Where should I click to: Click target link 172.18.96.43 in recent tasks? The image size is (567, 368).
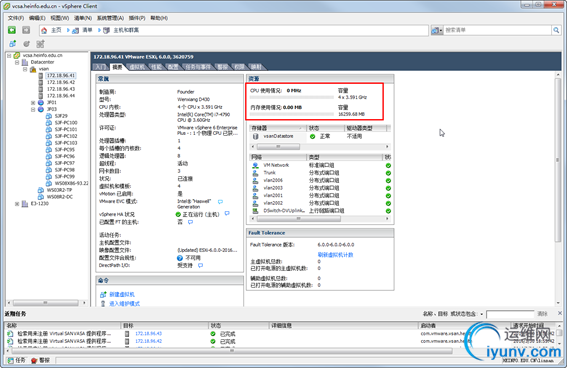tap(148, 334)
